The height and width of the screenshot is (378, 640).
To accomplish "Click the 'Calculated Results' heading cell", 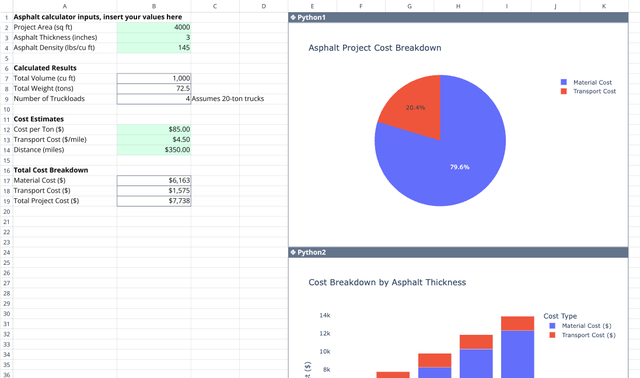I will pyautogui.click(x=65, y=68).
